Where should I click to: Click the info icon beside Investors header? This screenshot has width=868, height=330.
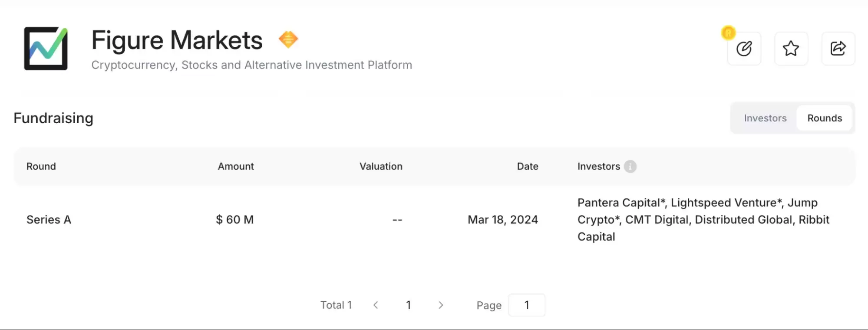pos(630,167)
